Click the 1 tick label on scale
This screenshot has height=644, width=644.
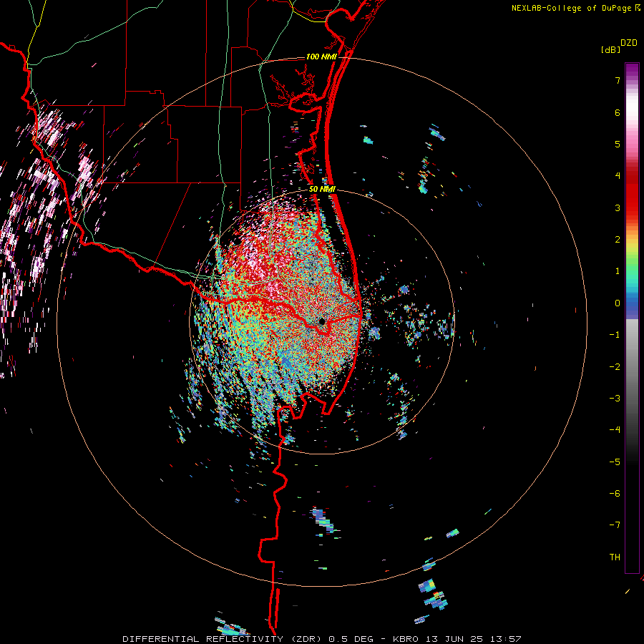(x=618, y=271)
